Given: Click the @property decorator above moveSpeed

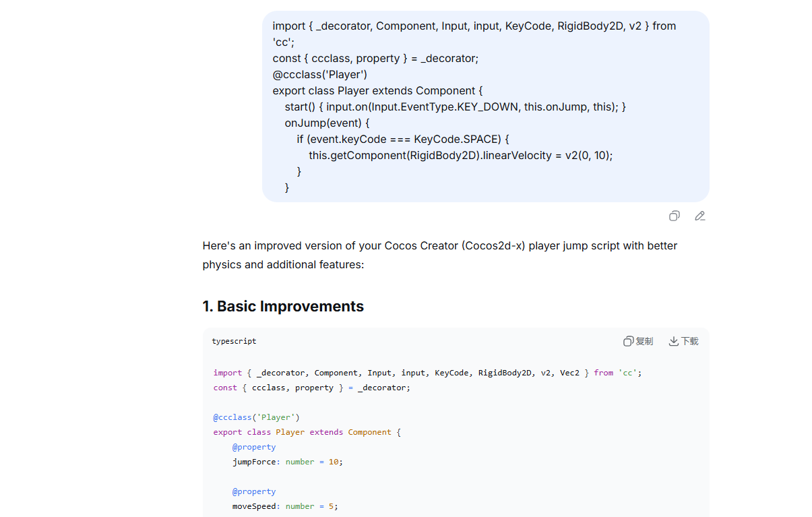Looking at the screenshot, I should coord(254,491).
